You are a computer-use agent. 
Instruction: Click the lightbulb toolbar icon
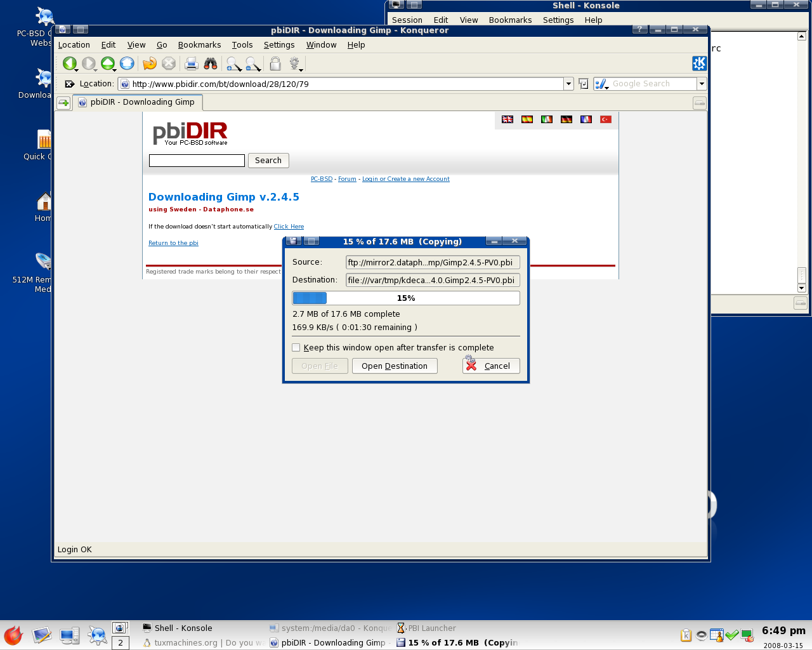coord(294,63)
